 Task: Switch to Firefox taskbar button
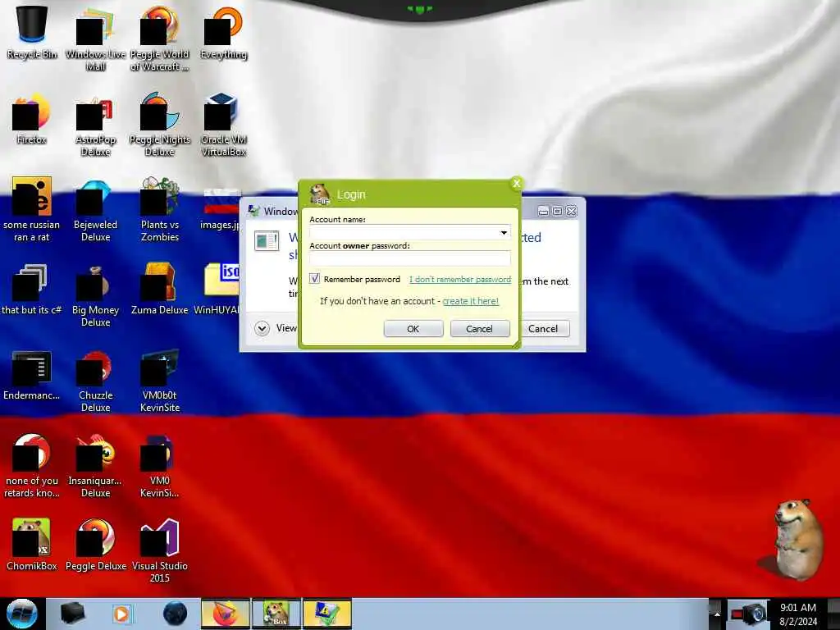tap(226, 614)
